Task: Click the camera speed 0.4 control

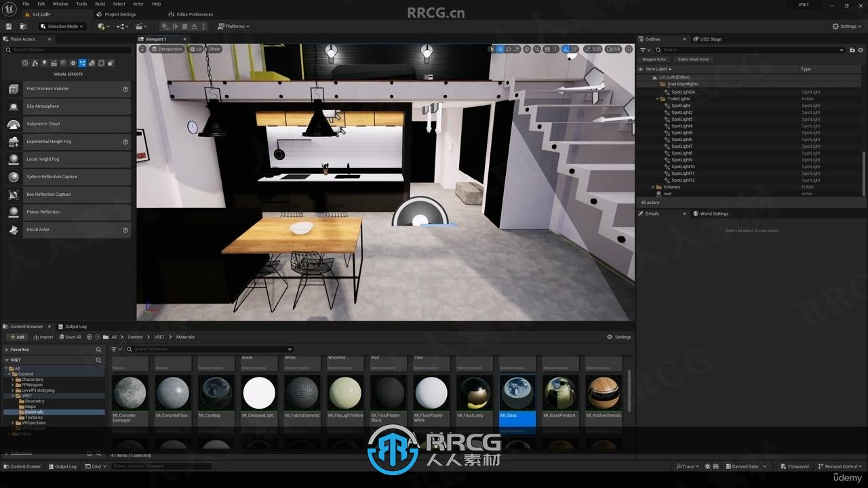Action: point(613,49)
